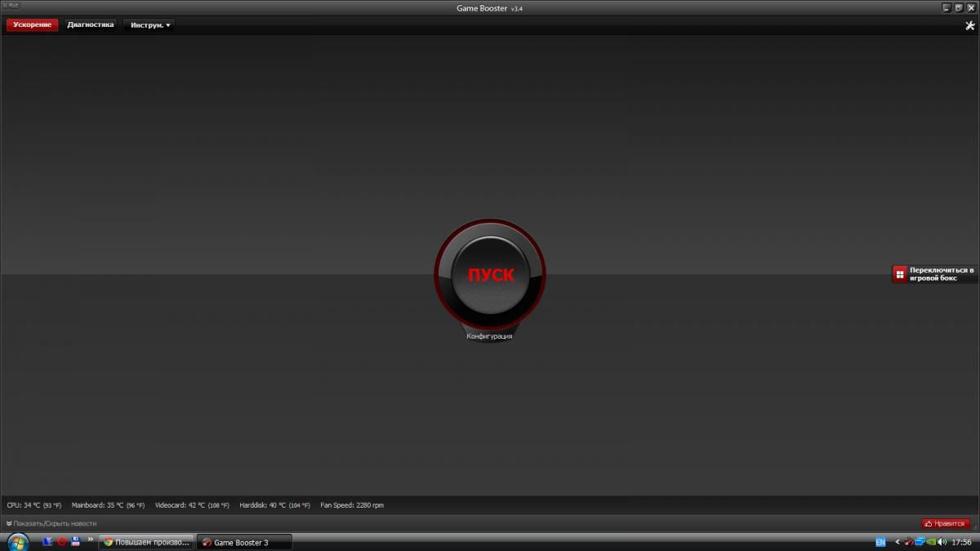Click the Harddisk: 40 °C reading
This screenshot has width=980, height=551.
pos(274,505)
